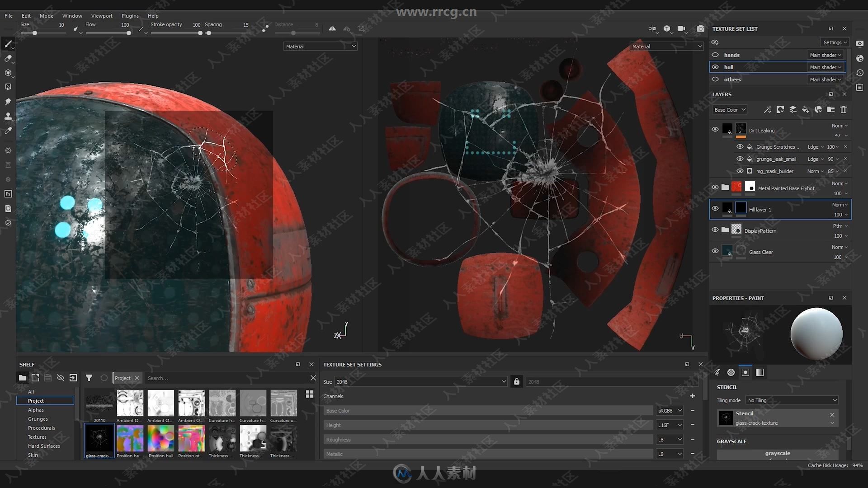Select the Smudge tool
This screenshot has width=868, height=488.
tap(8, 102)
